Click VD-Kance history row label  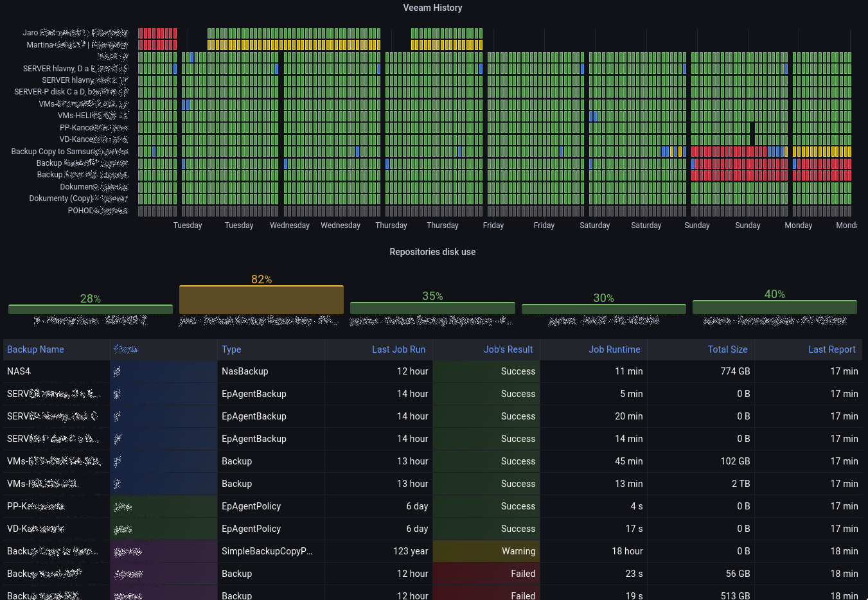(94, 139)
